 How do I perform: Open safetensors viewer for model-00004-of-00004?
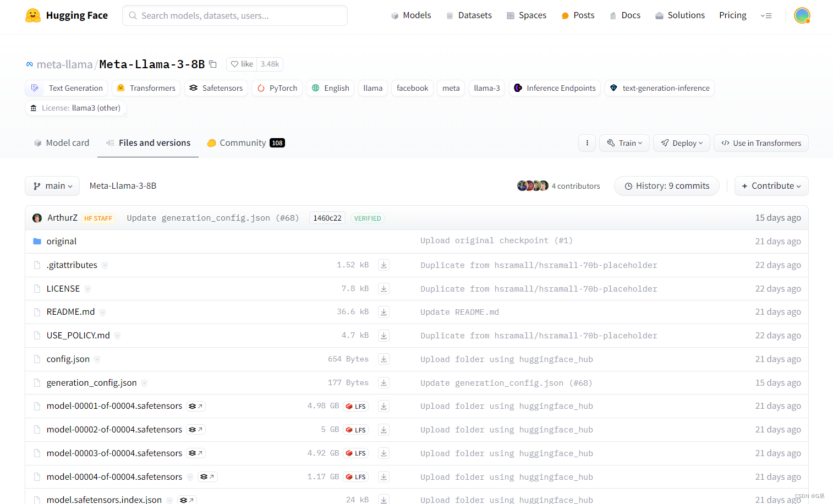point(207,477)
